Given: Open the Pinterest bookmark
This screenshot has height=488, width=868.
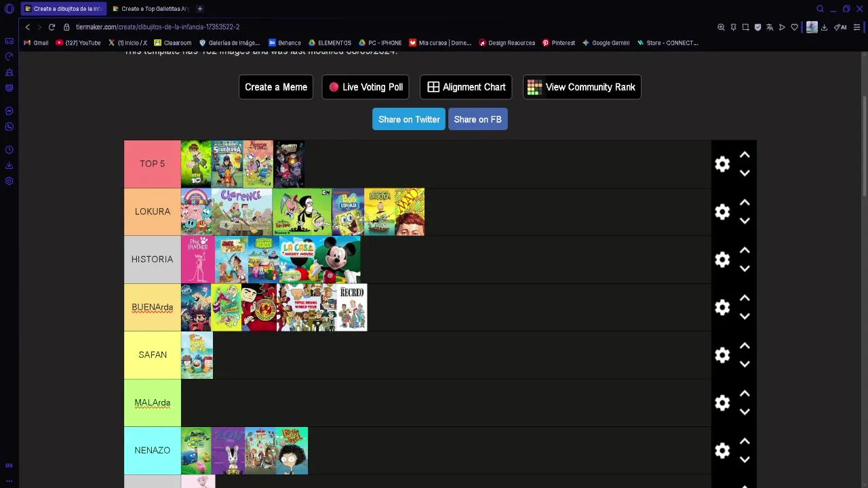Looking at the screenshot, I should tap(559, 43).
